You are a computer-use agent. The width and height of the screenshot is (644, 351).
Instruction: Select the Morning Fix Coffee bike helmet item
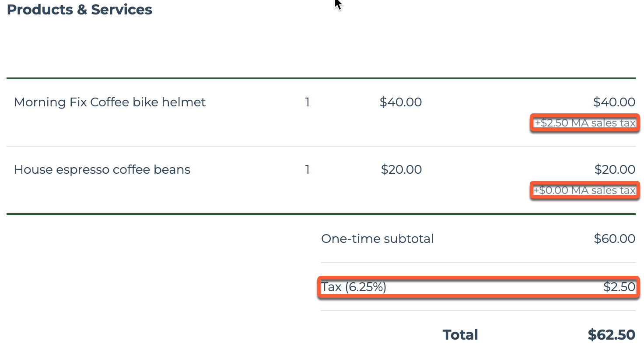pyautogui.click(x=110, y=102)
